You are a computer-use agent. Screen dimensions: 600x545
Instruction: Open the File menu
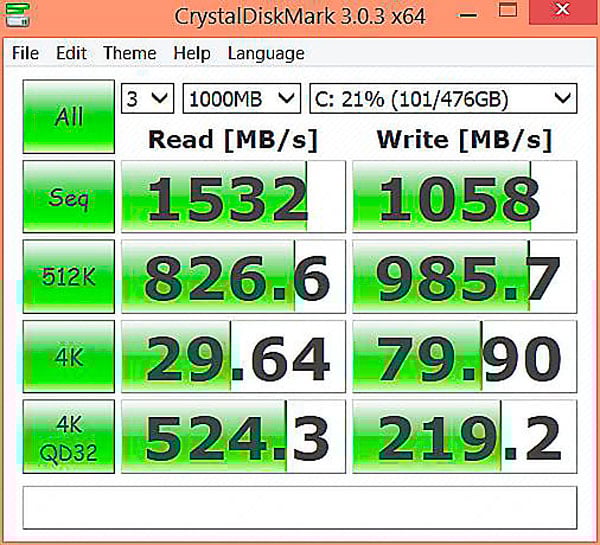point(25,53)
